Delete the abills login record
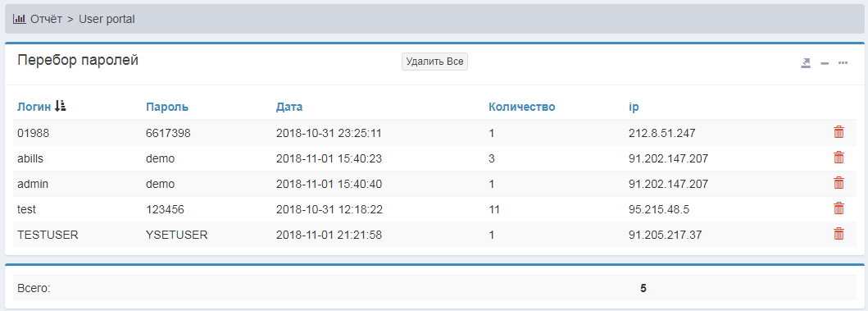Image resolution: width=868 pixels, height=311 pixels. [x=838, y=158]
